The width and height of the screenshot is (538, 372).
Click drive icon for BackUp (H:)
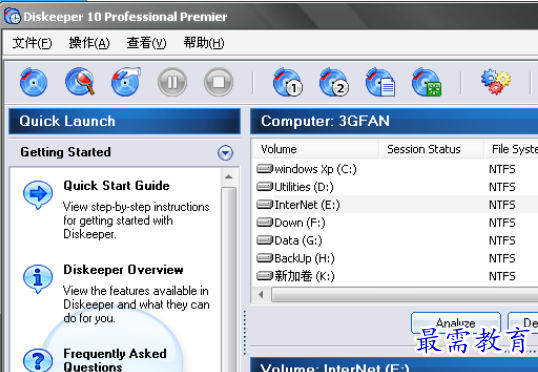(x=265, y=258)
